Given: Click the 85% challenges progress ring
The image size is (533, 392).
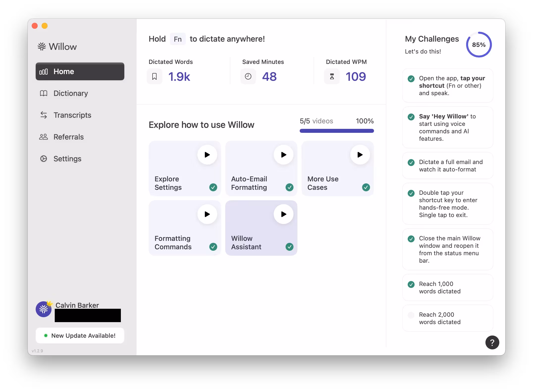Looking at the screenshot, I should click(479, 45).
